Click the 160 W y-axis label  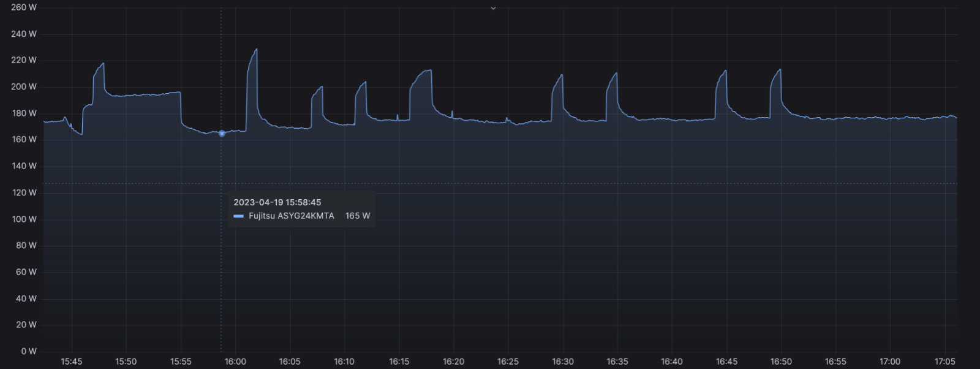[24, 139]
